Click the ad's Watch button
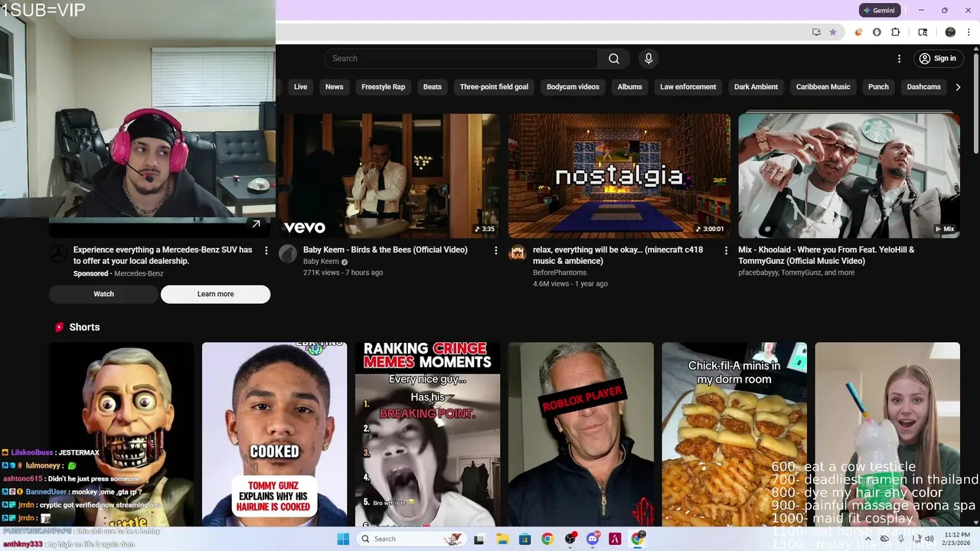Screen dimensions: 980x551 point(103,294)
